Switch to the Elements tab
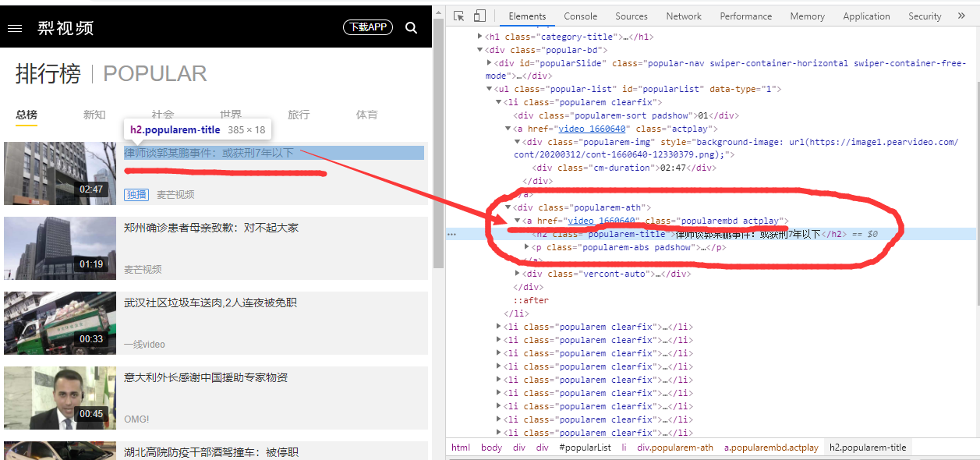Viewport: 980px width, 460px height. [x=527, y=16]
